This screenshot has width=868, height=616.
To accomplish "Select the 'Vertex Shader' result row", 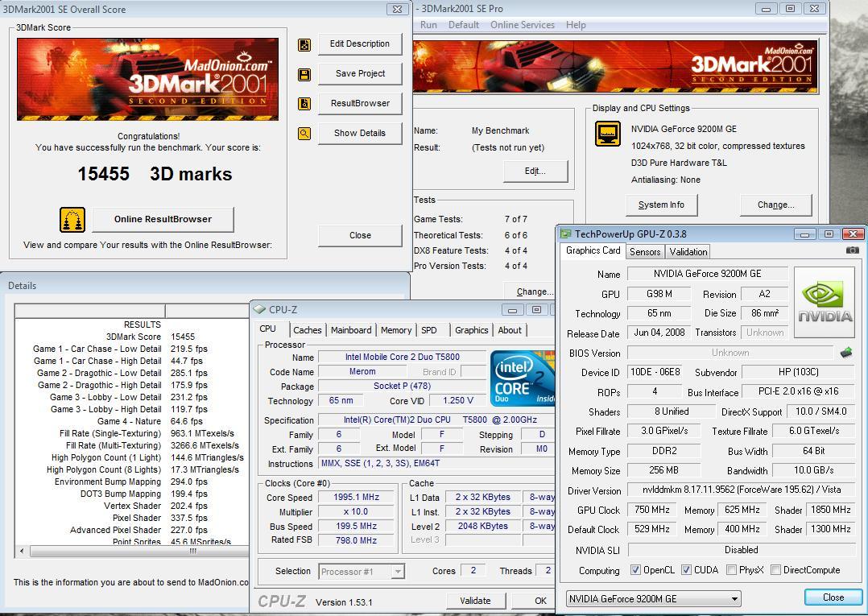I will pyautogui.click(x=133, y=506).
